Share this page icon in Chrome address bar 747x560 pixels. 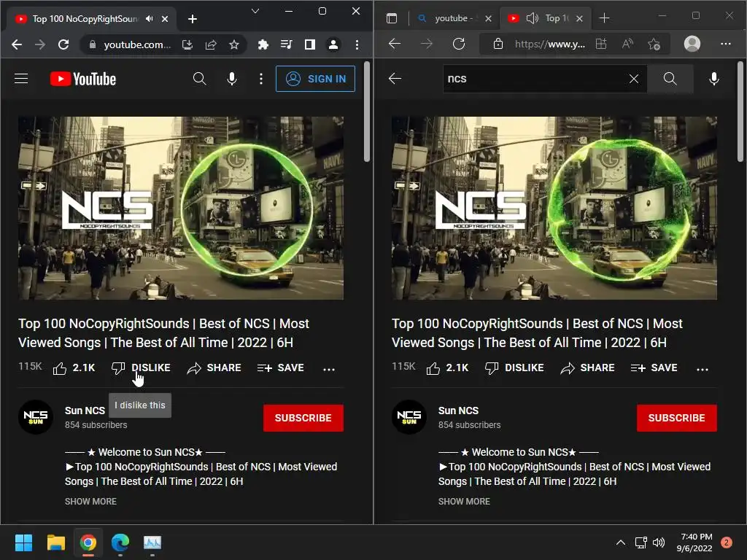pyautogui.click(x=211, y=44)
